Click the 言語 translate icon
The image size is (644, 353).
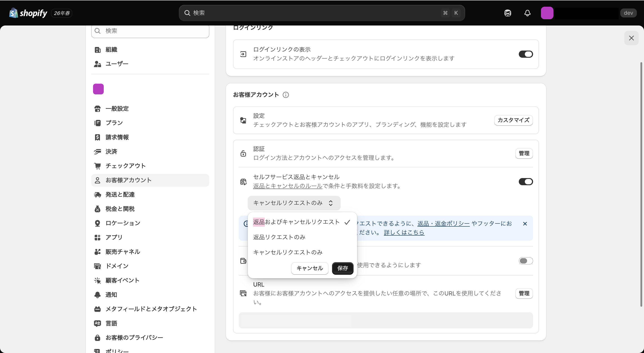[x=97, y=323]
